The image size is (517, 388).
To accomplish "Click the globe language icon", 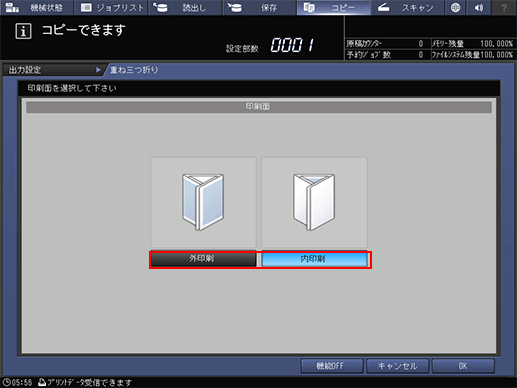I will point(455,7).
